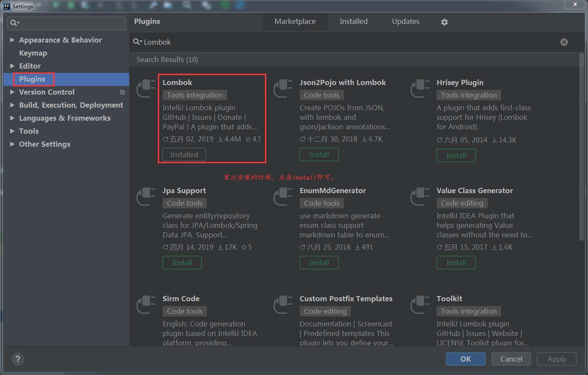Screen dimensions: 588x375
Task: Click the Jpa Support plugin icon
Action: point(146,196)
